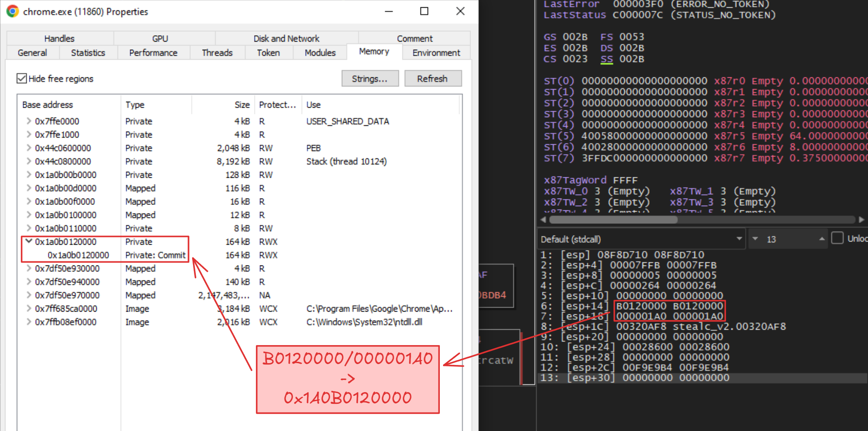Expand the 0x44c0600000 PEB region
The width and height of the screenshot is (868, 431).
[x=28, y=147]
